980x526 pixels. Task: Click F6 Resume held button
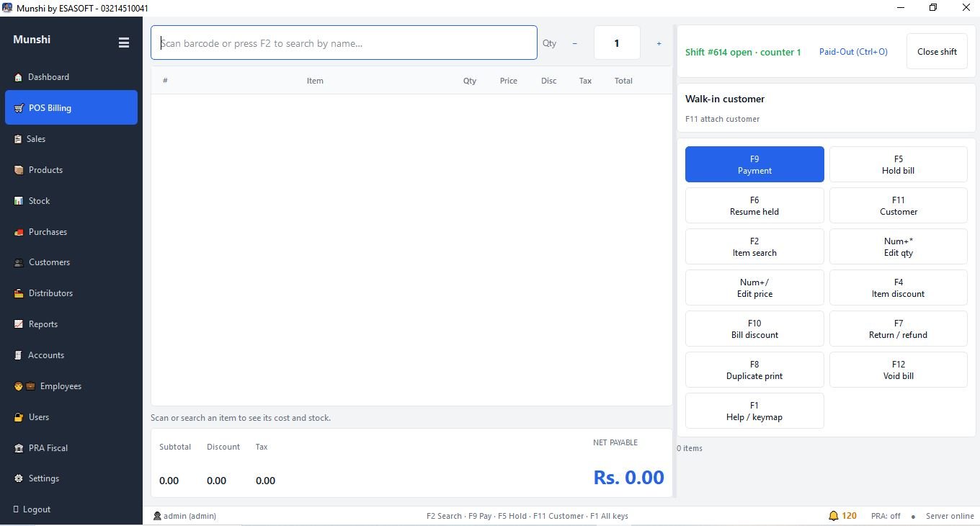[754, 205]
